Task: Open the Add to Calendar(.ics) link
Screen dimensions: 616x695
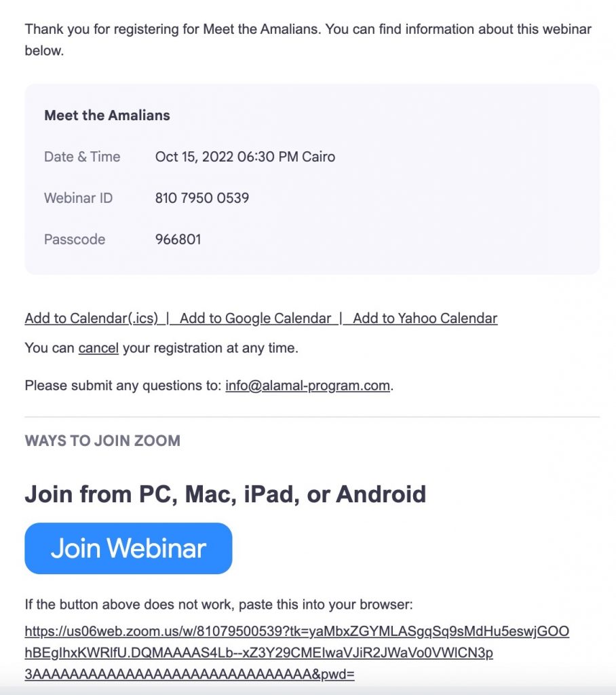Action: (x=91, y=318)
